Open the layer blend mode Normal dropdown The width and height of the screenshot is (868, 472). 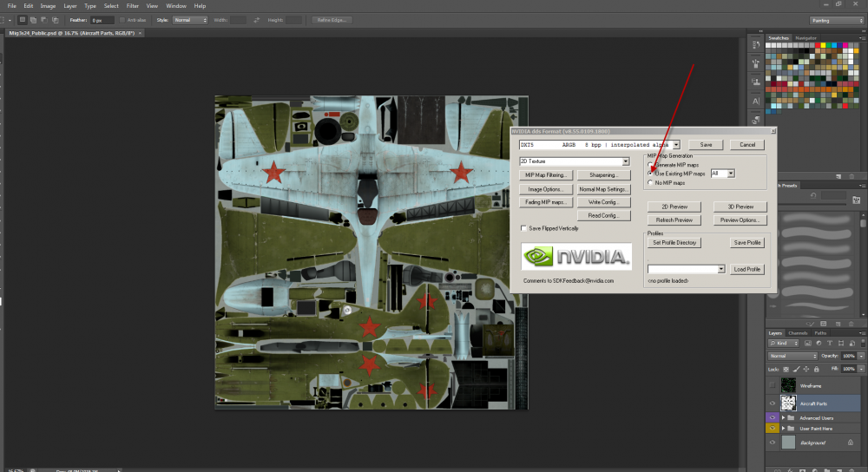792,356
